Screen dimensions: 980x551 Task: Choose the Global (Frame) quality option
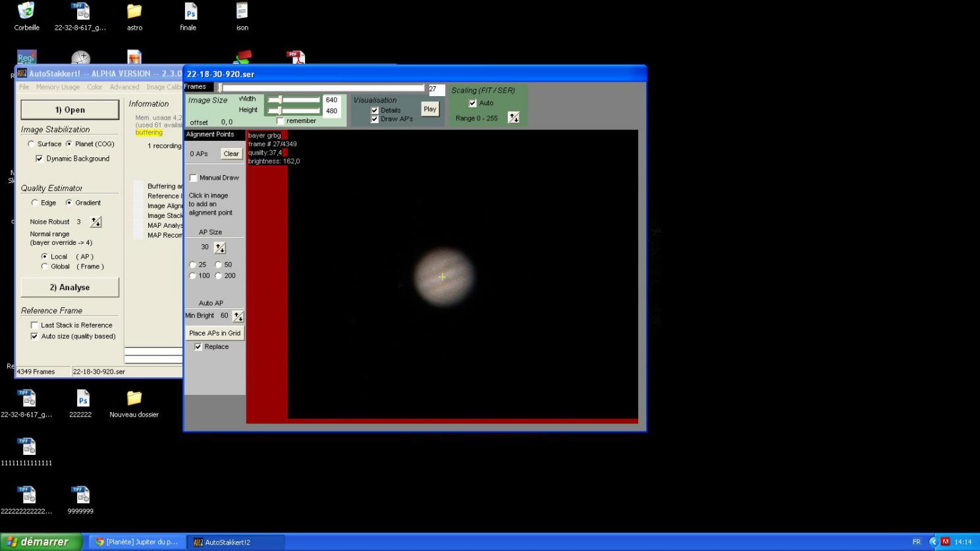tap(45, 267)
